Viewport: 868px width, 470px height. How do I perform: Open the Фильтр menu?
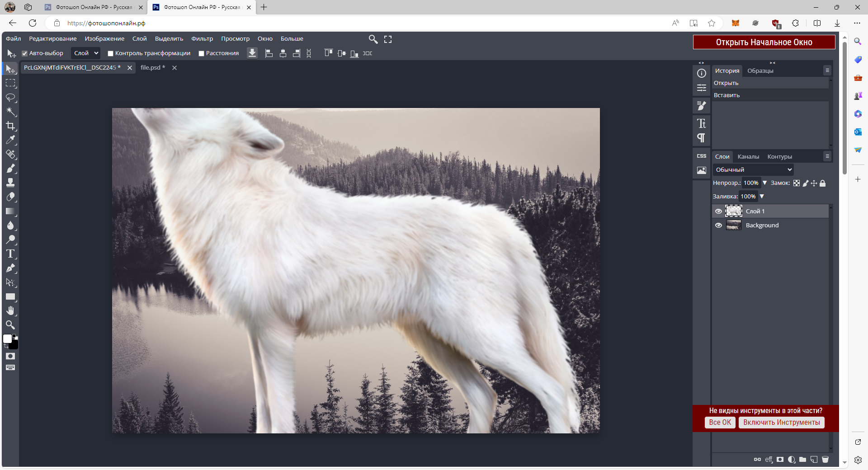202,39
